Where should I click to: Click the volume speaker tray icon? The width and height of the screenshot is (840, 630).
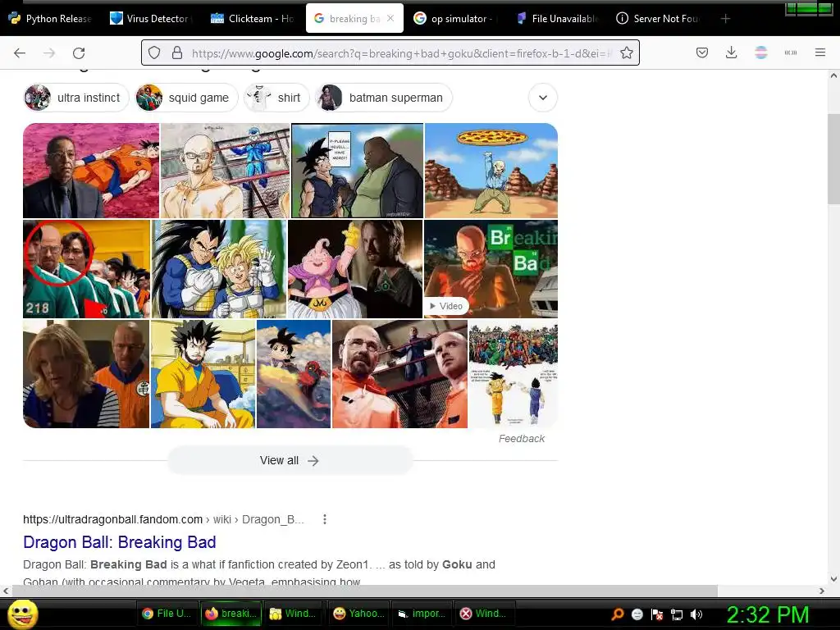(x=696, y=614)
